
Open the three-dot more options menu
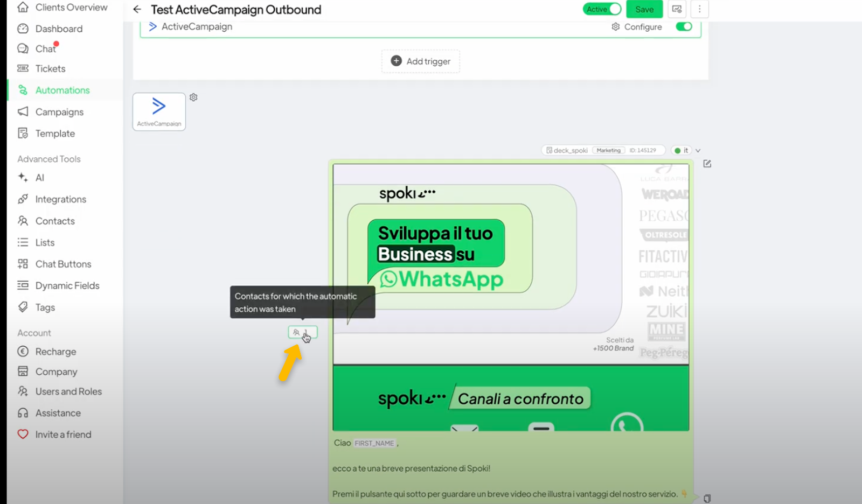point(699,9)
